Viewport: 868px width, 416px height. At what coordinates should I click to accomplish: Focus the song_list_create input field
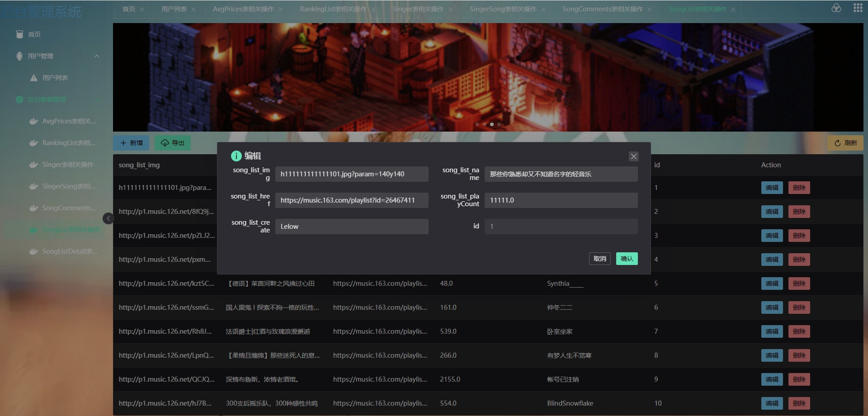click(x=352, y=227)
